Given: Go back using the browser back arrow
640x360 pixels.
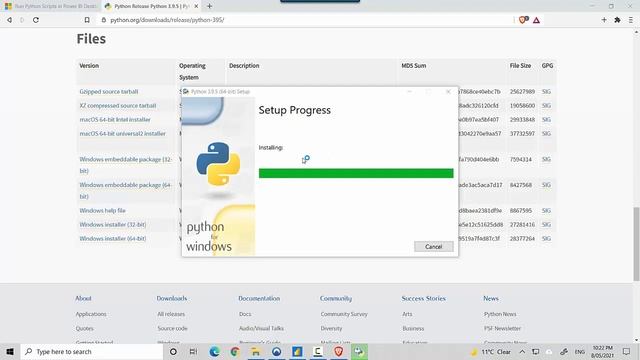Looking at the screenshot, I should point(9,20).
